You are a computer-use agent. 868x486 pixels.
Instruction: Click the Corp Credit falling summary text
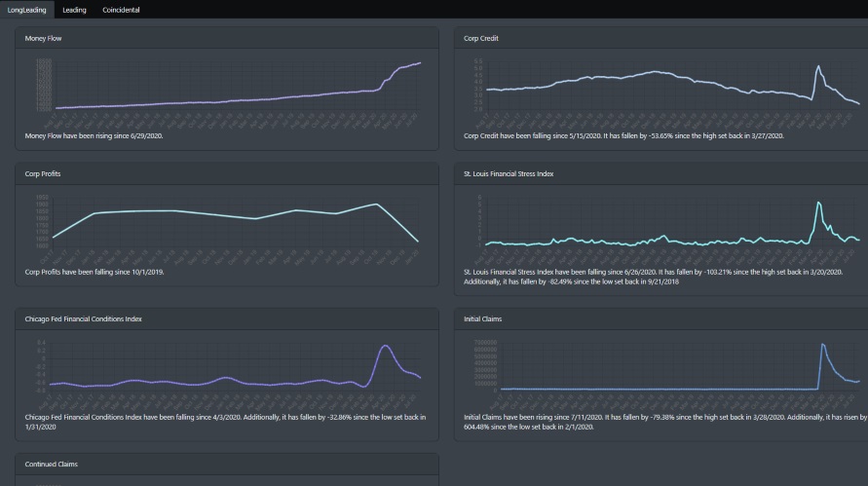point(623,136)
